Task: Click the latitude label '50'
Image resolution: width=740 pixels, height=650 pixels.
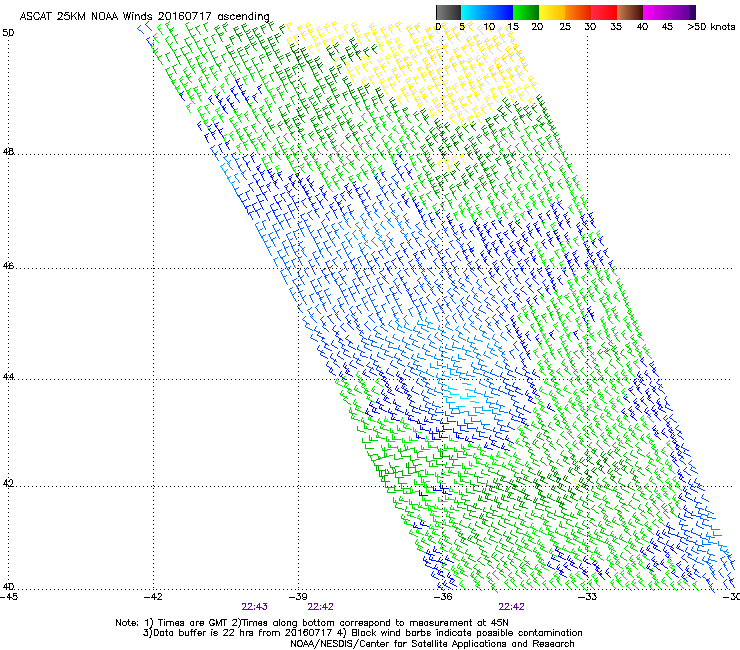Action: (8, 33)
